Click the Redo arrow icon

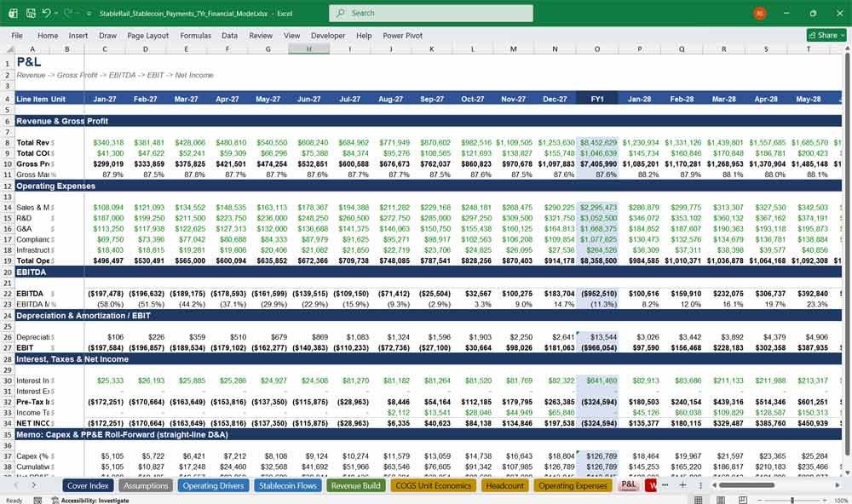point(67,13)
